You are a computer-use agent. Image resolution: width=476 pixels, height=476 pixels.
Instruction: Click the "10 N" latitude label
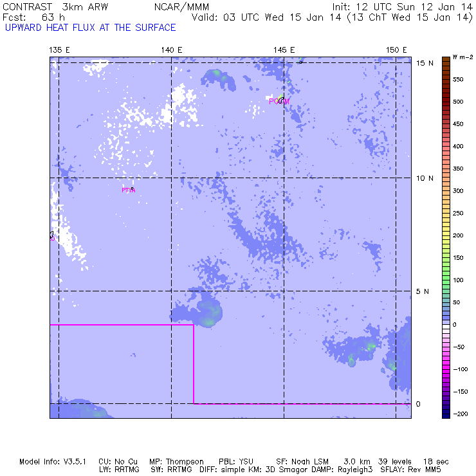(x=425, y=178)
